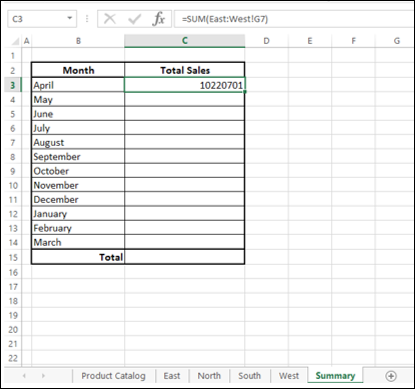Select column D header
Image resolution: width=415 pixels, height=389 pixels.
(266, 41)
